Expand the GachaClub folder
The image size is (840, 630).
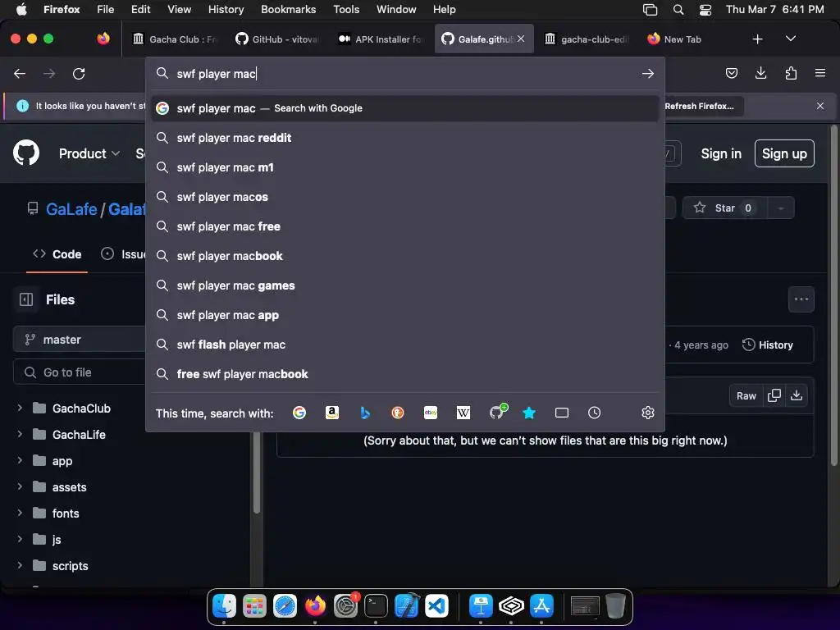[20, 409]
